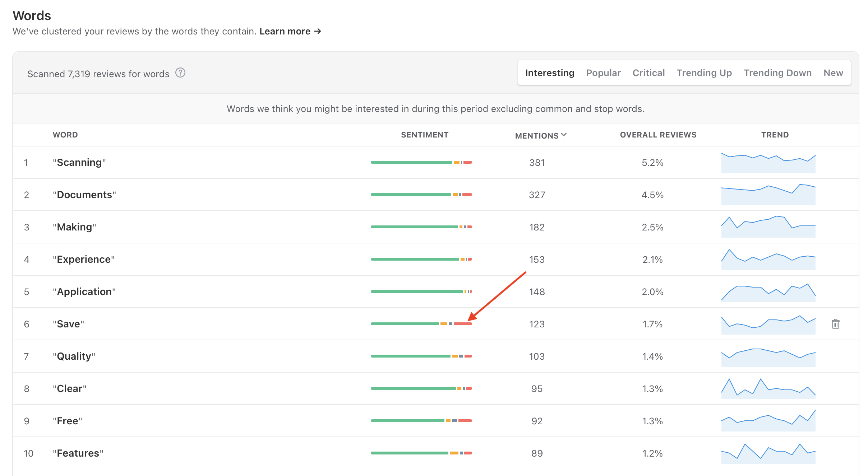This screenshot has height=476, width=868.
Task: Open the New tab
Action: (x=833, y=73)
